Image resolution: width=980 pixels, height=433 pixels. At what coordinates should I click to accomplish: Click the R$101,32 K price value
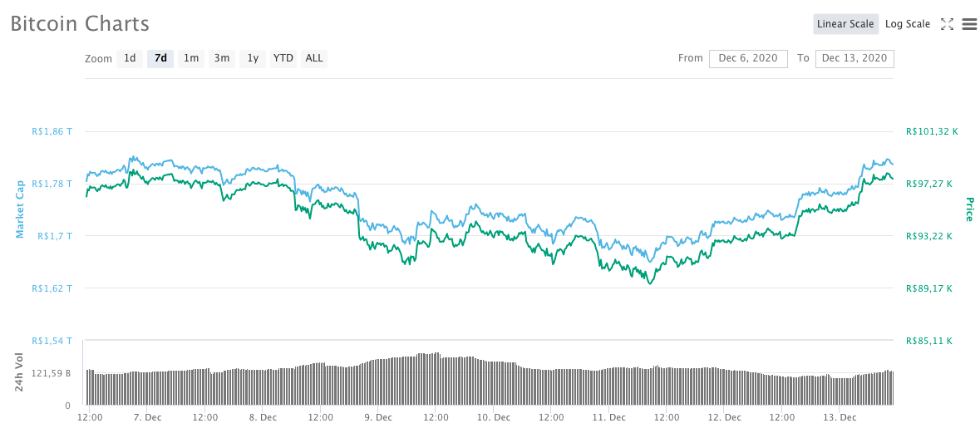(x=932, y=132)
